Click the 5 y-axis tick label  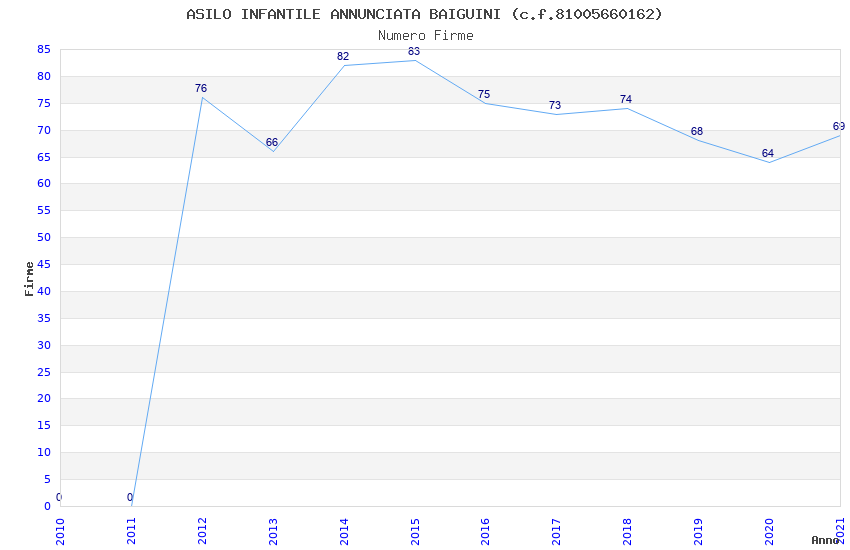coord(47,479)
